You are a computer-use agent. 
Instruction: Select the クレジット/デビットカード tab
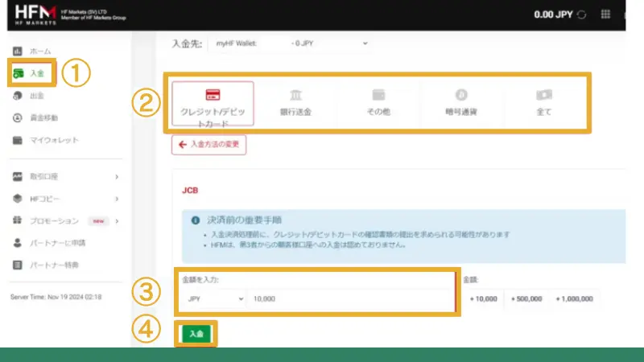click(x=213, y=104)
